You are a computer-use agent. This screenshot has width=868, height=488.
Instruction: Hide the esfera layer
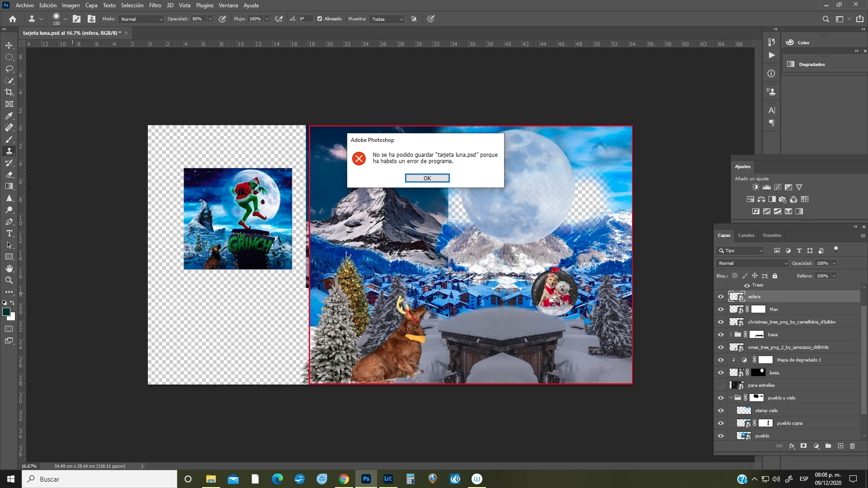721,297
